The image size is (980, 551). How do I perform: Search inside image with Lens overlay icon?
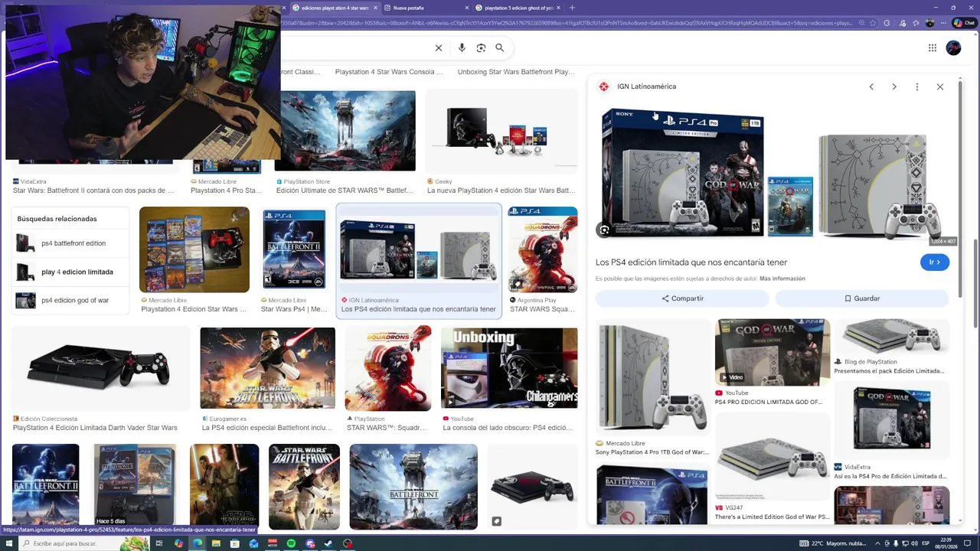click(605, 230)
